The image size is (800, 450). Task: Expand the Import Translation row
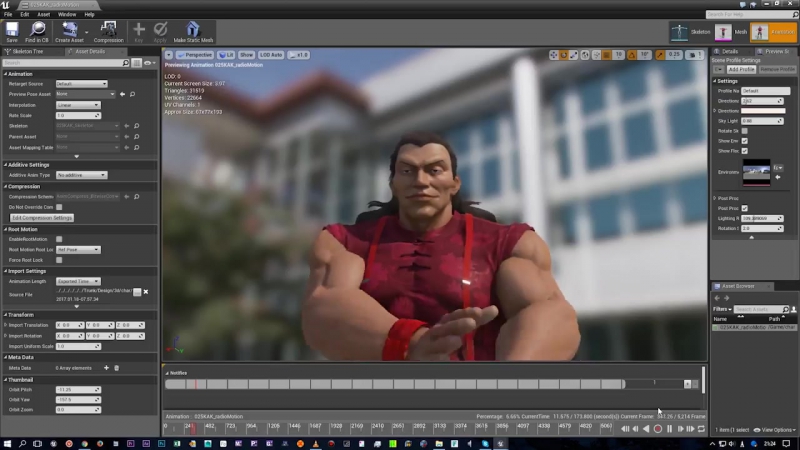pos(6,325)
